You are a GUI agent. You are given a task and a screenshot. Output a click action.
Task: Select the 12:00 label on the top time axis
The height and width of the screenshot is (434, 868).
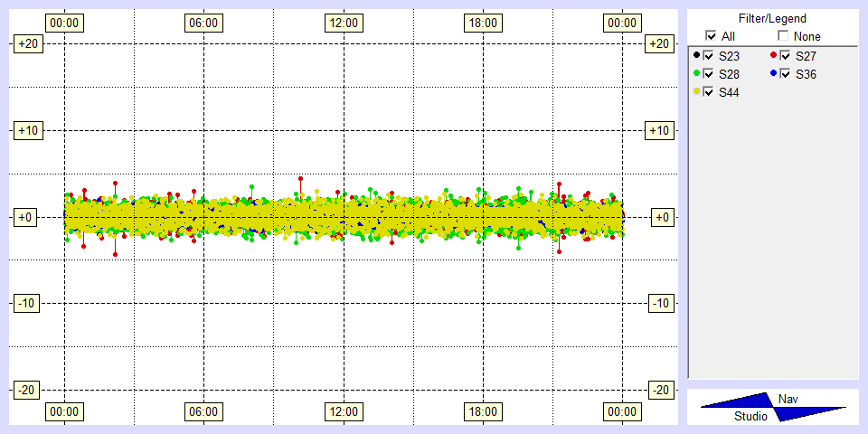tap(344, 22)
